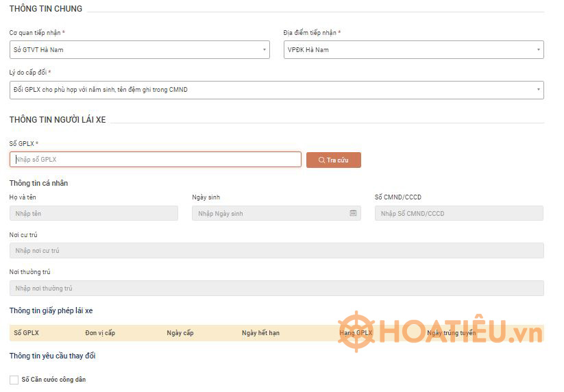Image resolution: width=564 pixels, height=392 pixels.
Task: Focus the Nhập số GPLX input field
Action: point(156,160)
